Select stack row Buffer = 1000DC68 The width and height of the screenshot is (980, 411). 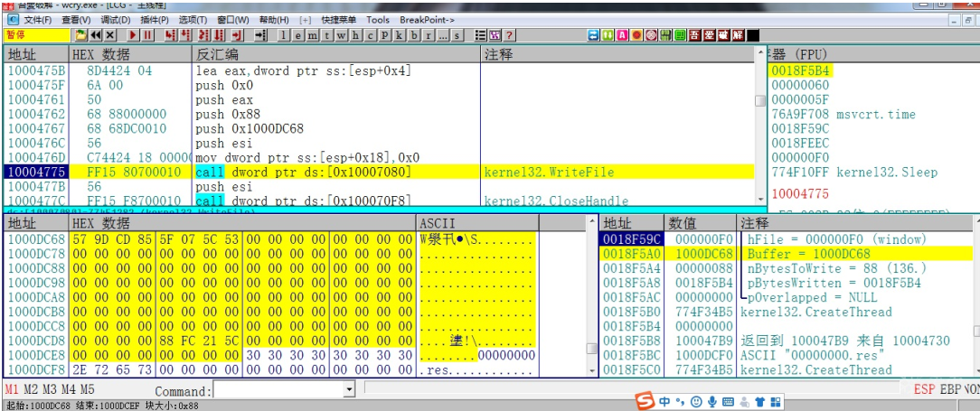(x=786, y=254)
